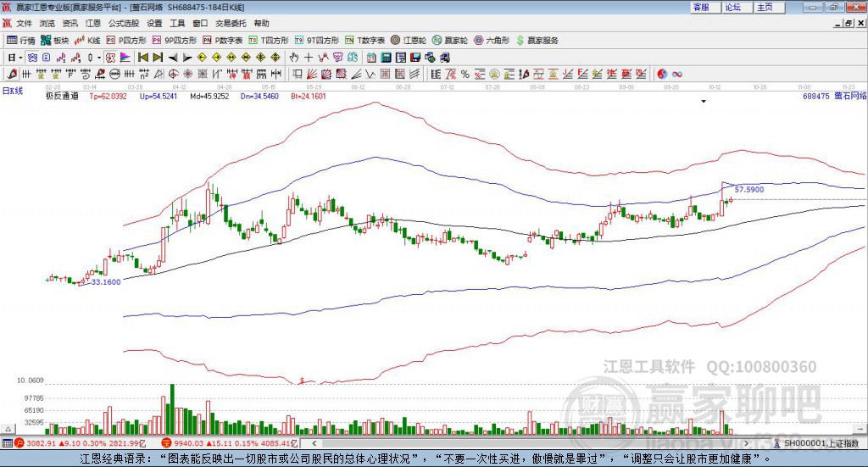Jump to first bar with skip-to-start icon

click(143, 57)
